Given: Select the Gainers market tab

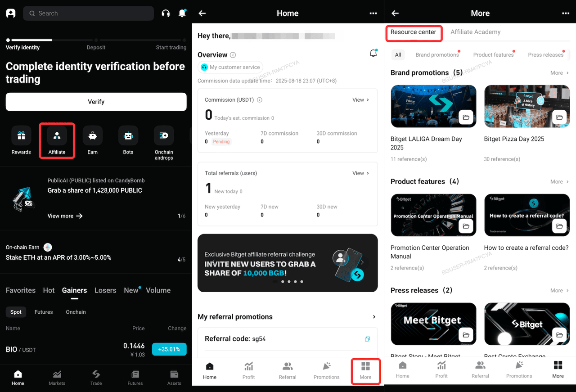Looking at the screenshot, I should pyautogui.click(x=75, y=290).
